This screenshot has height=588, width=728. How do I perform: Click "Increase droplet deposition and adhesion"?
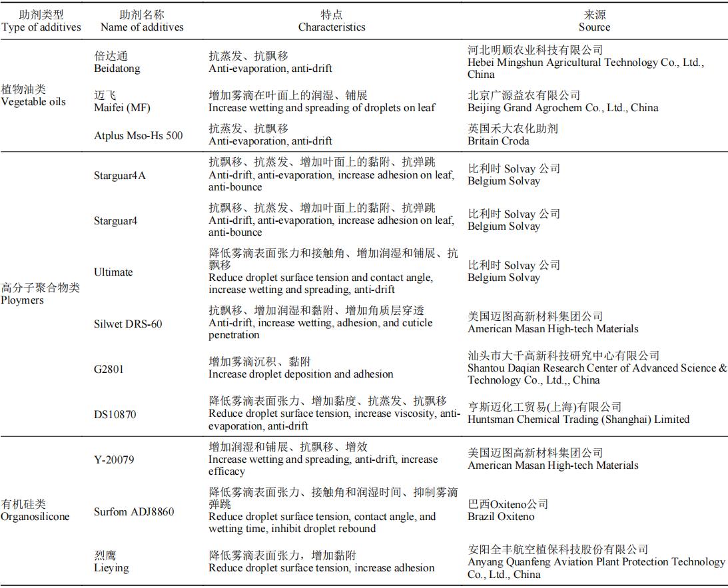[301, 374]
